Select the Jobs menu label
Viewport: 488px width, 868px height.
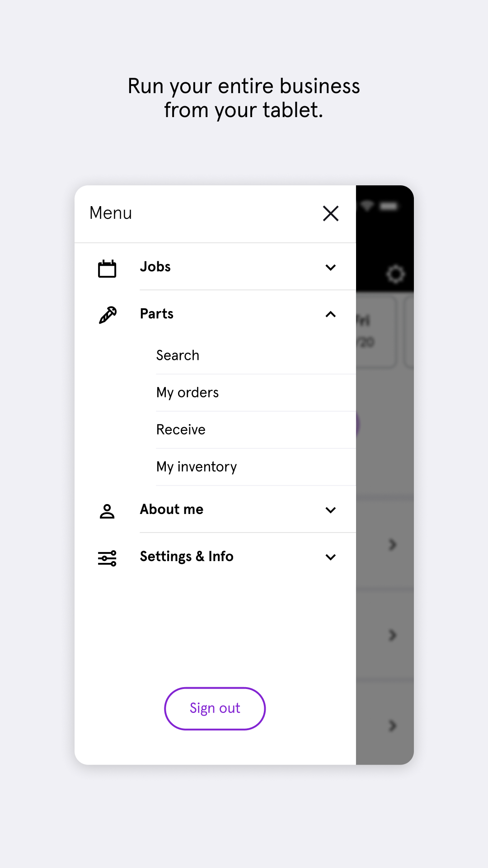pyautogui.click(x=155, y=267)
